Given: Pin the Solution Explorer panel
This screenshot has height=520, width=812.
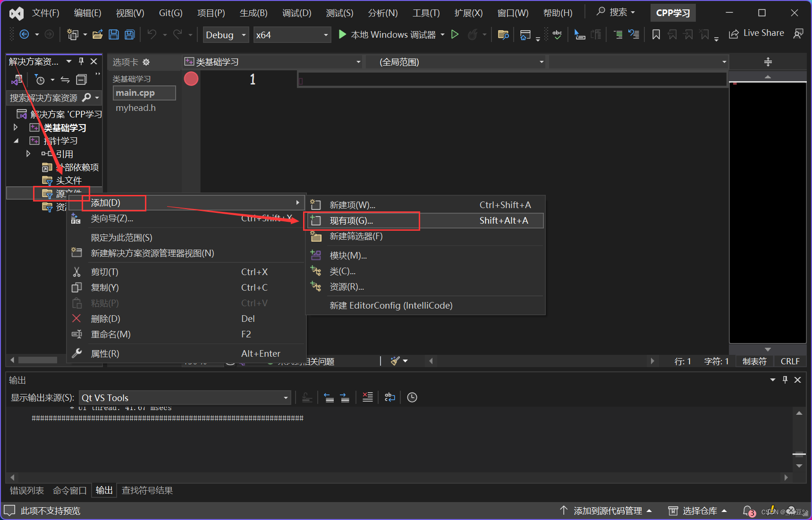Looking at the screenshot, I should coord(81,61).
